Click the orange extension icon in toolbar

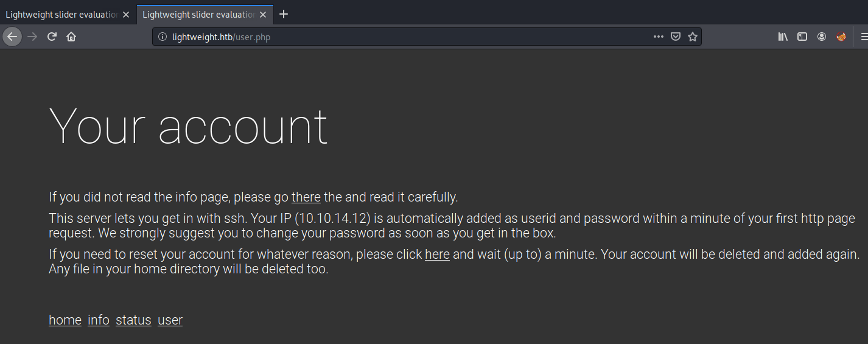pos(841,37)
